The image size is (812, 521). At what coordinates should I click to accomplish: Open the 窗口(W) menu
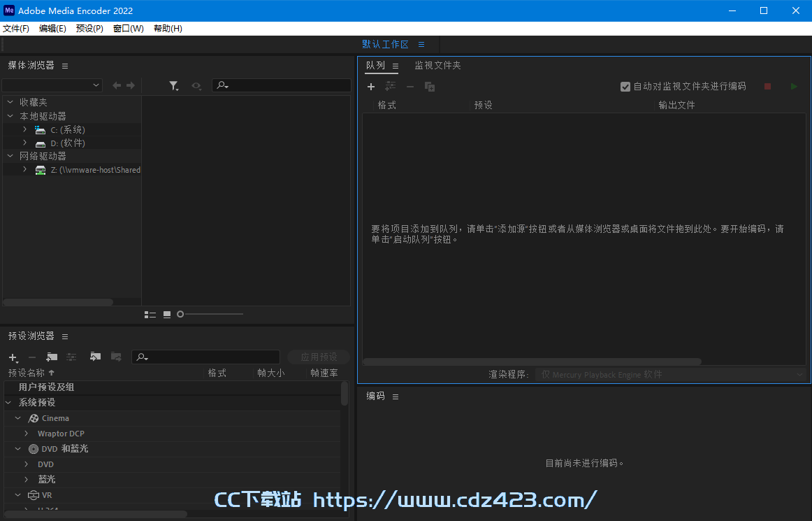click(x=129, y=29)
